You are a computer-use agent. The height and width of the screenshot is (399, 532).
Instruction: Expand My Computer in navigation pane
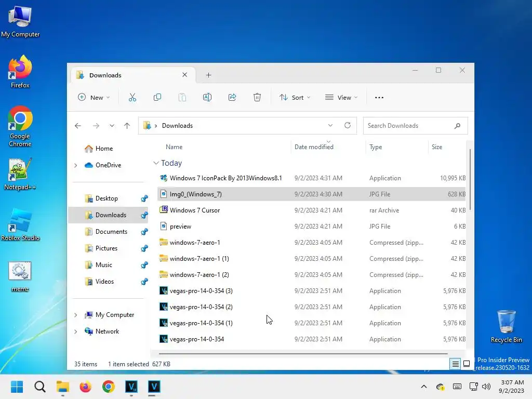tap(75, 315)
